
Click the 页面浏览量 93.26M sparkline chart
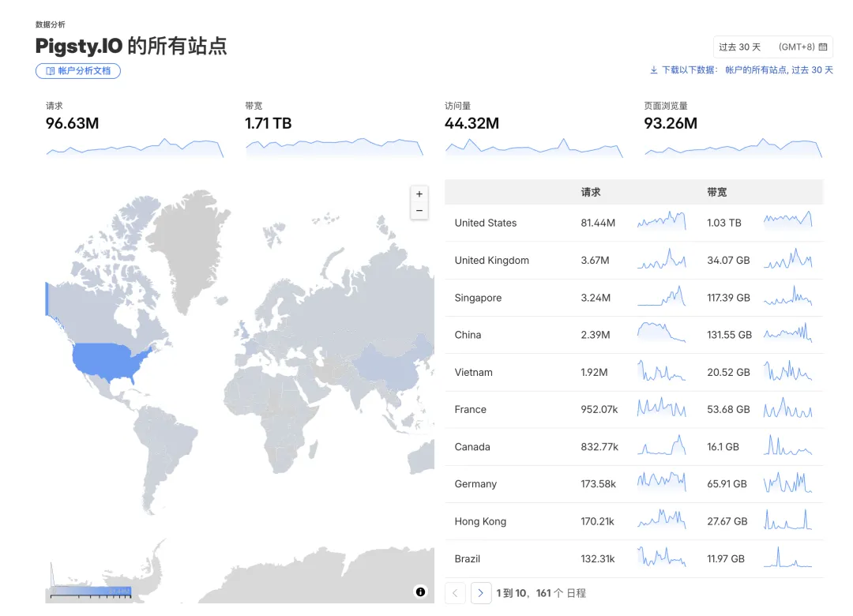click(x=733, y=148)
